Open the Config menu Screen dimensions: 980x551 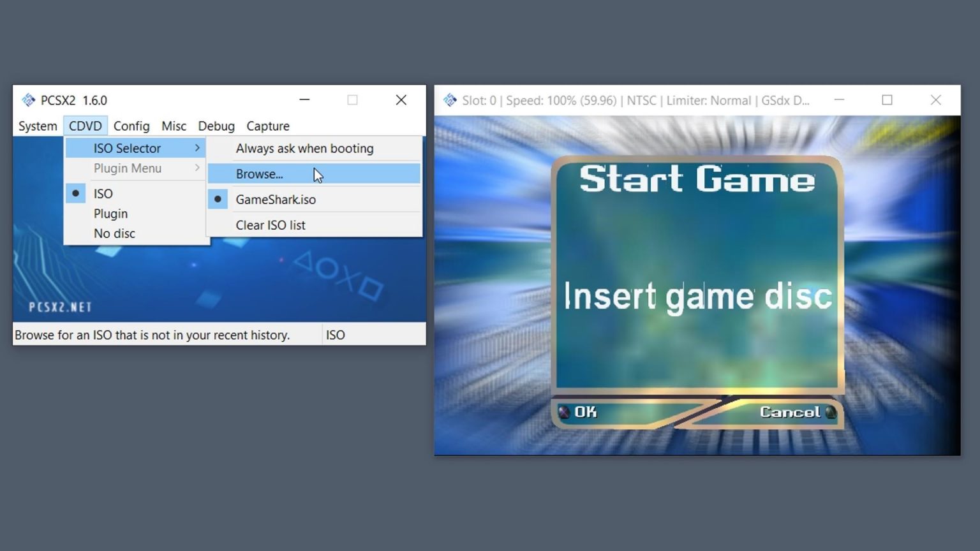tap(131, 126)
